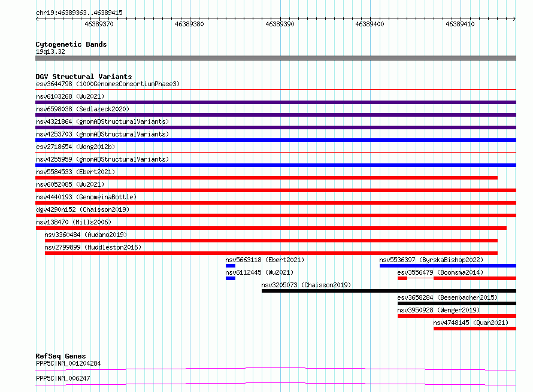Open the nsv6052085 (Wu2021) variant label
The width and height of the screenshot is (533, 392).
(70, 184)
